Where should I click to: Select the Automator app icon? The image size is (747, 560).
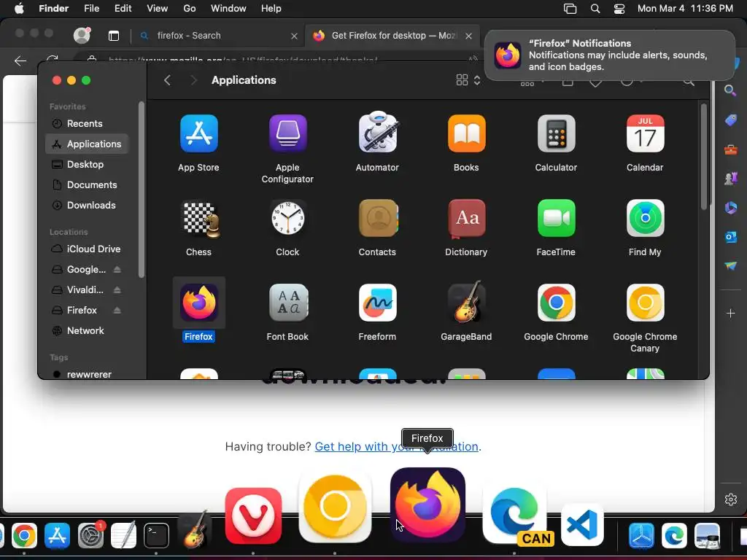377,133
